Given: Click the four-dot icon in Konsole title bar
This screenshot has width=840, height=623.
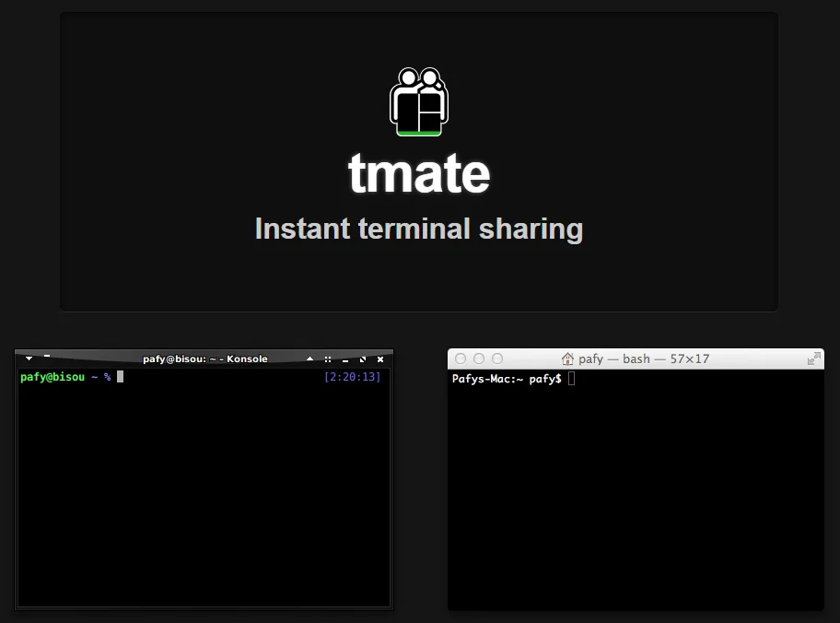Looking at the screenshot, I should click(328, 359).
